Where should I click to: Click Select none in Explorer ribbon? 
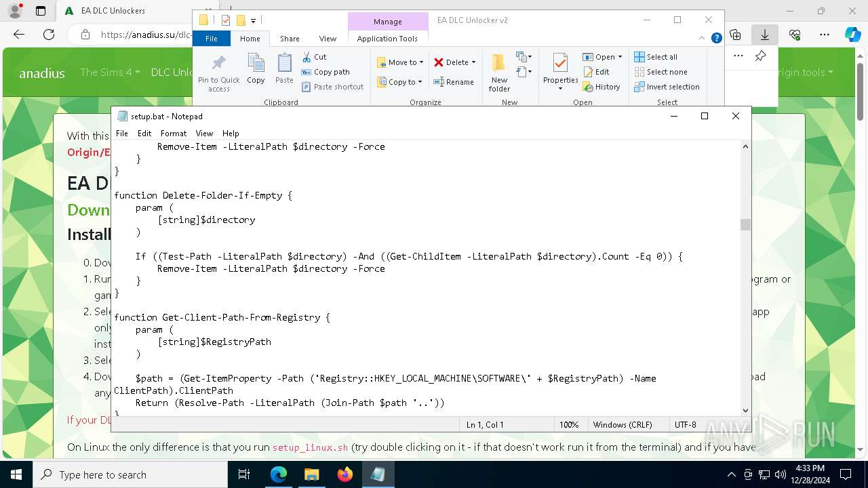(660, 72)
